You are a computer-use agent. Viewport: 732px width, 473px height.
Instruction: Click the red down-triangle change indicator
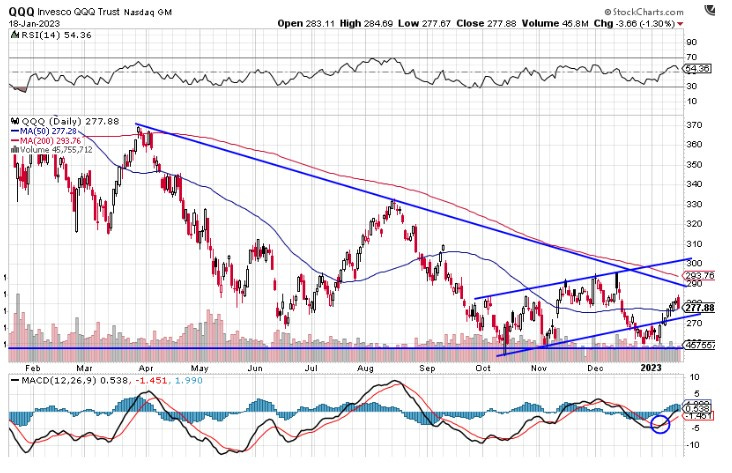point(680,24)
